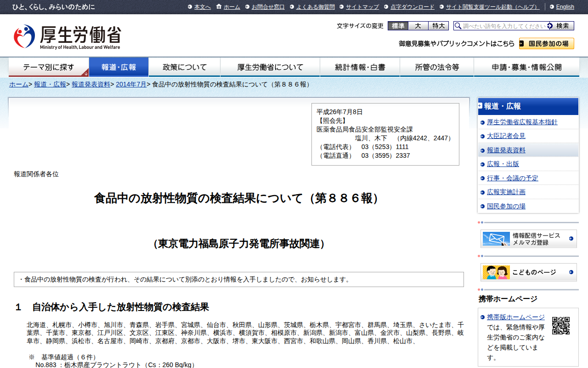Click the arrow icon on 国民参加の場
The image size is (588, 368).
pos(522,44)
